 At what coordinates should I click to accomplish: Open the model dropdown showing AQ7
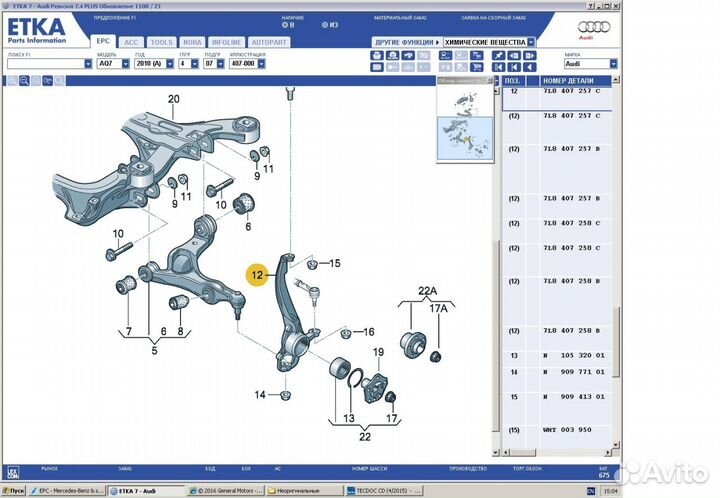click(112, 63)
